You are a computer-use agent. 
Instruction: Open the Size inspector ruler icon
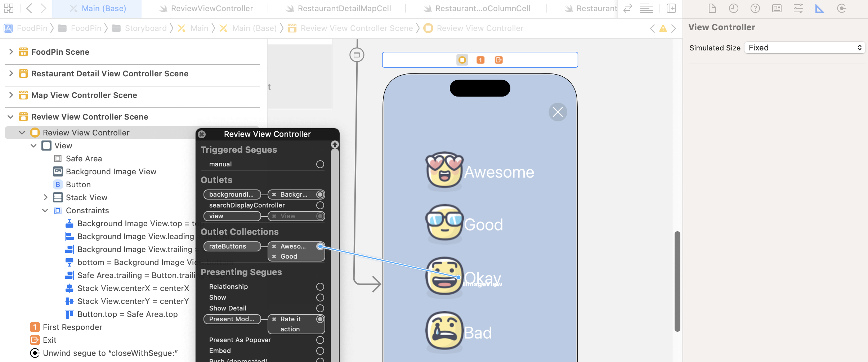click(820, 9)
